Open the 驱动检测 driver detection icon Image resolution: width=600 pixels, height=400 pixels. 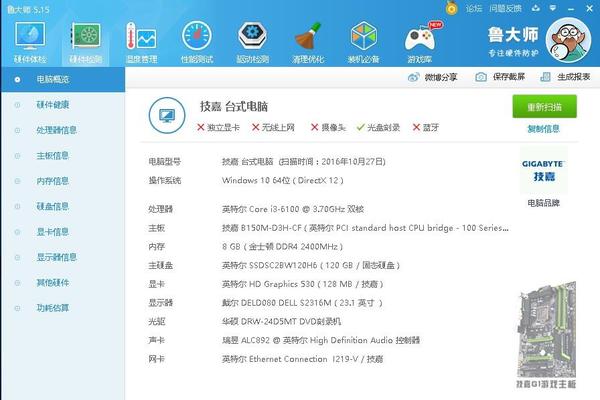coord(253,42)
